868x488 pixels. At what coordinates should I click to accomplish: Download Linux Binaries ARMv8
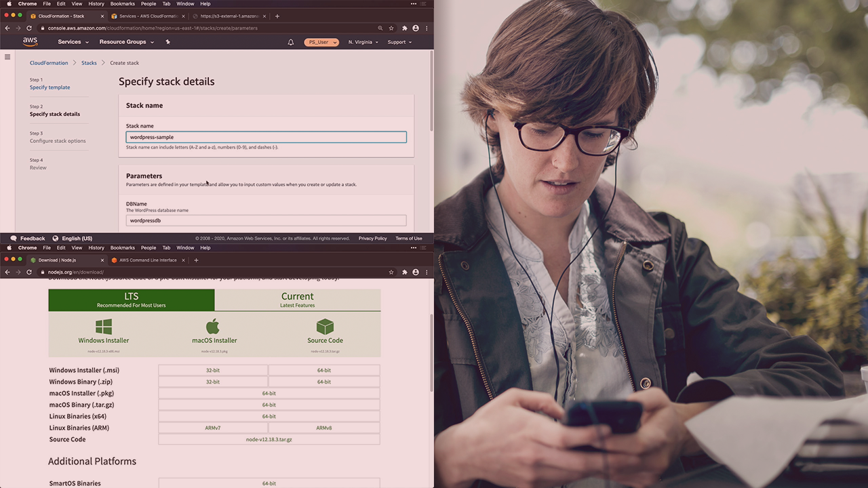coord(324,428)
